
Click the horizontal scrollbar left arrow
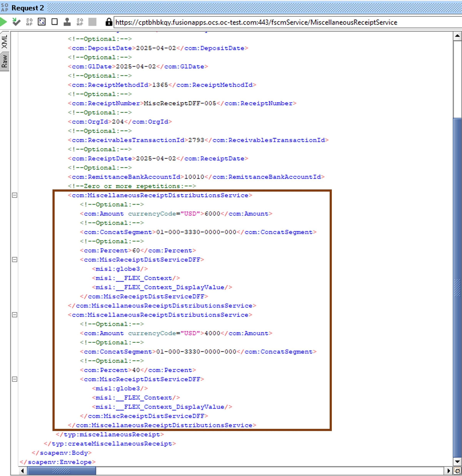[22, 471]
